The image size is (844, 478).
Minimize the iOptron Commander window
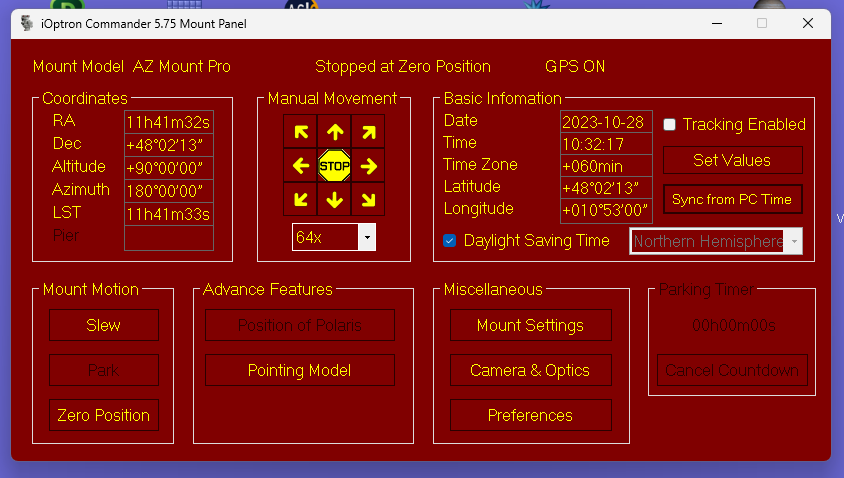(716, 23)
